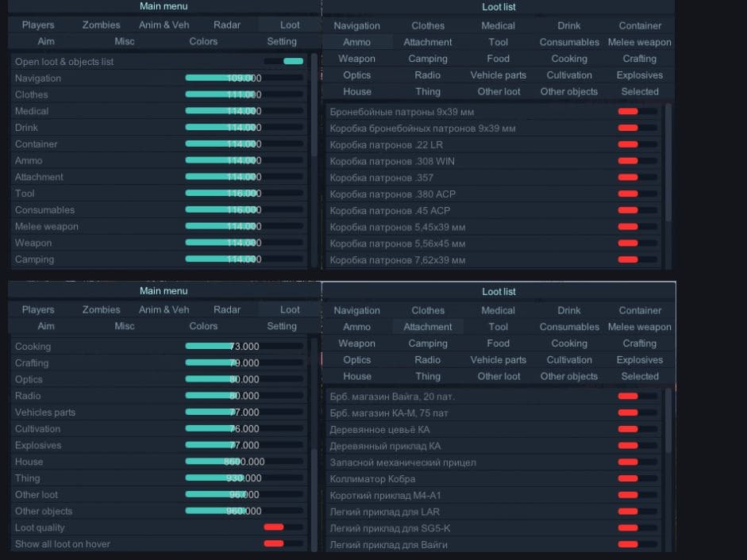Toggle the Коробка патронов .22 LR item
This screenshot has height=560, width=747.
637,144
